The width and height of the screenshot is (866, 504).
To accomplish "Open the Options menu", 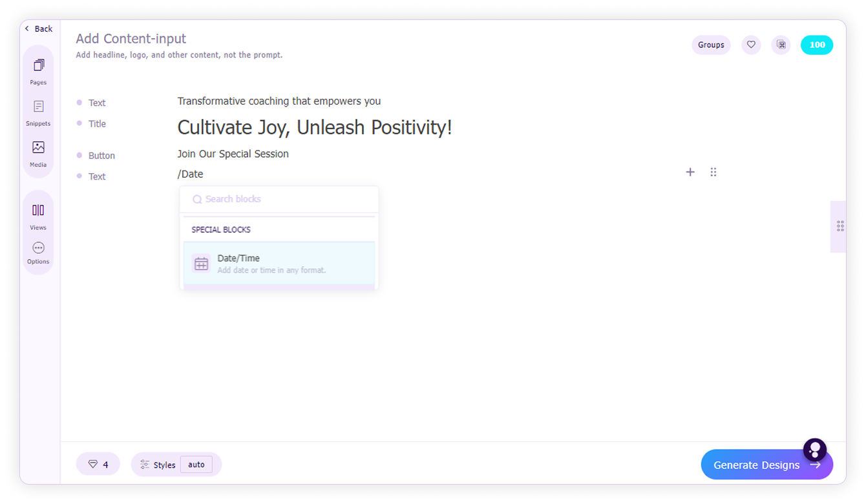I will coord(38,253).
